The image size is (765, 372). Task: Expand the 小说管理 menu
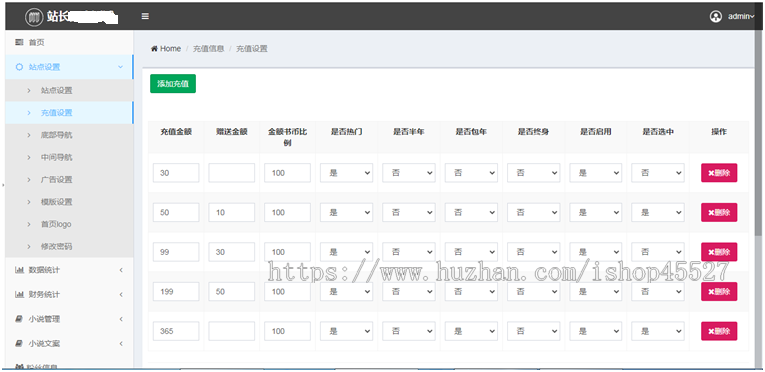click(x=69, y=319)
